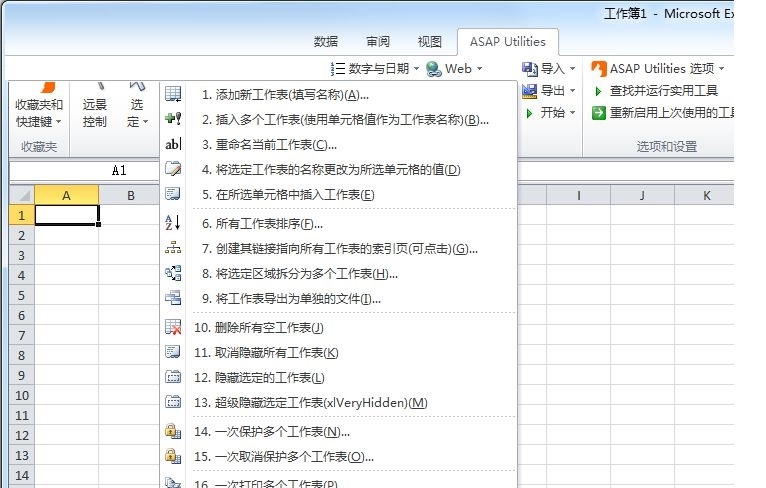Select row 10 header
Screen dimensions: 766x488
point(21,395)
